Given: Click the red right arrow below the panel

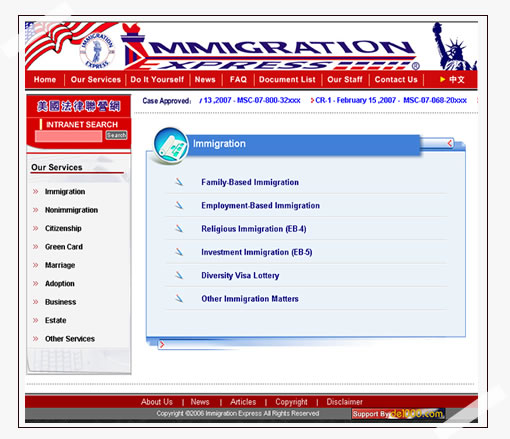Looking at the screenshot, I should pyautogui.click(x=162, y=344).
